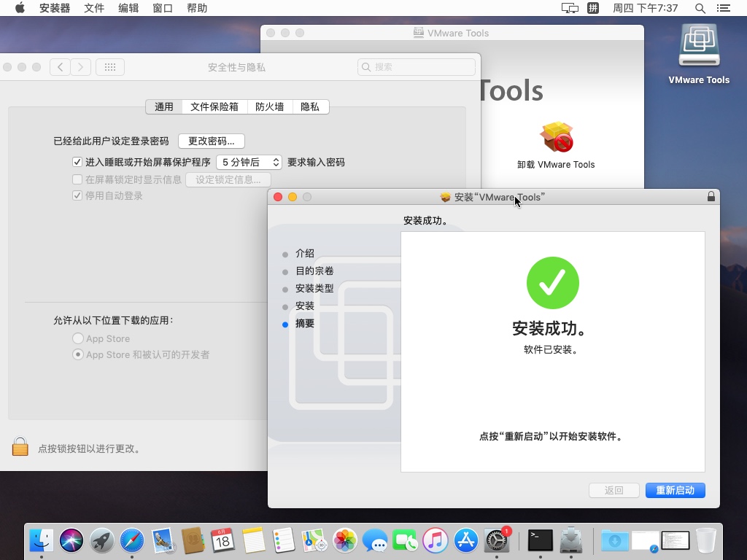The width and height of the screenshot is (747, 560).
Task: Click the lock icon in installer title bar
Action: tap(711, 196)
